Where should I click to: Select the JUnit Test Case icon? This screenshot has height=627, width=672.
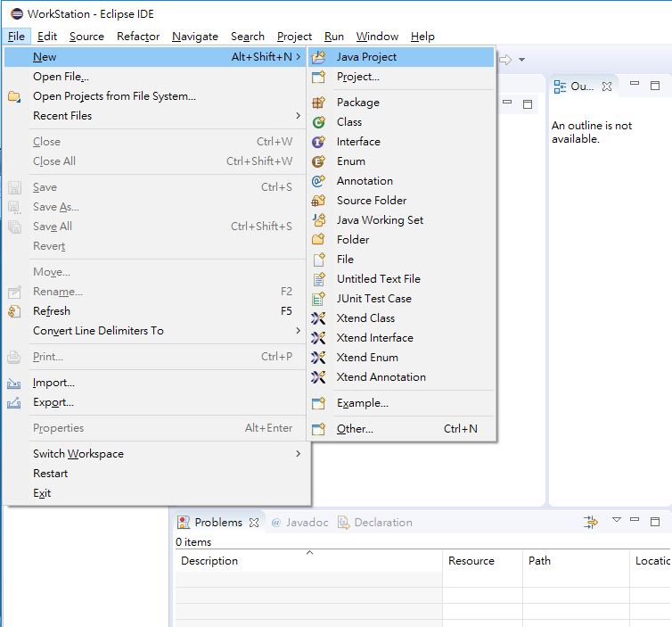tap(319, 299)
